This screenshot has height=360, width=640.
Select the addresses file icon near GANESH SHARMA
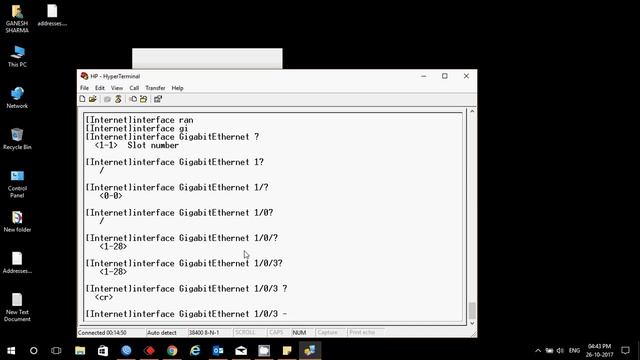pyautogui.click(x=52, y=16)
